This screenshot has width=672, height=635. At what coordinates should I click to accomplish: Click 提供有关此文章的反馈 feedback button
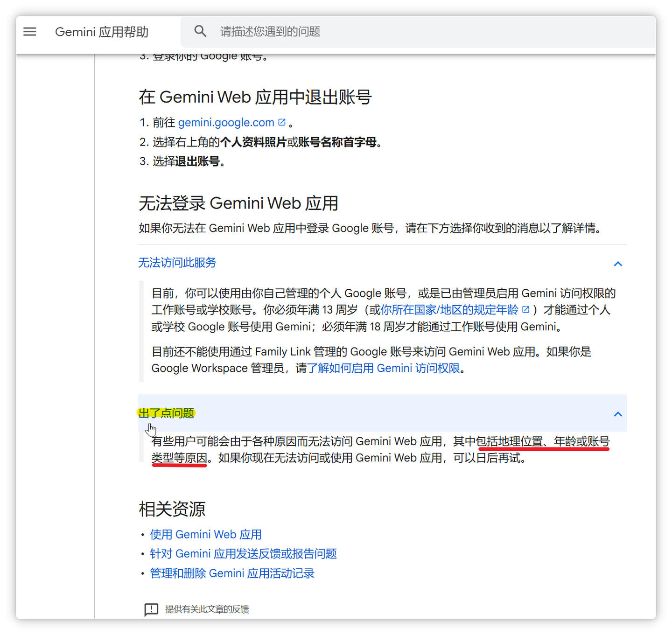tap(208, 609)
